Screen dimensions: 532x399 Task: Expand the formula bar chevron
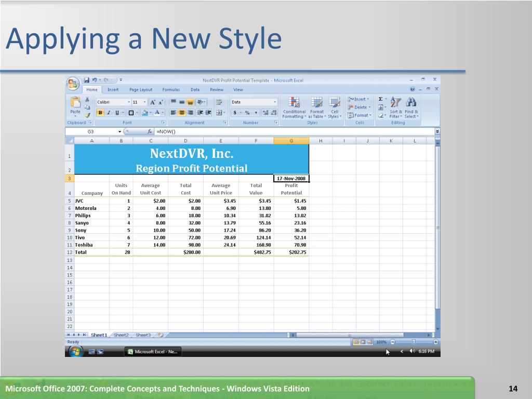click(x=437, y=131)
